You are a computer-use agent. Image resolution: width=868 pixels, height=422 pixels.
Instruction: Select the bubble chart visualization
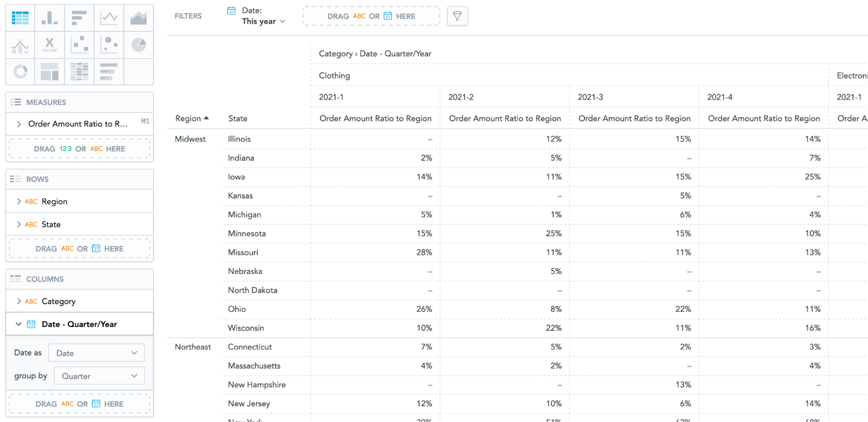[109, 45]
